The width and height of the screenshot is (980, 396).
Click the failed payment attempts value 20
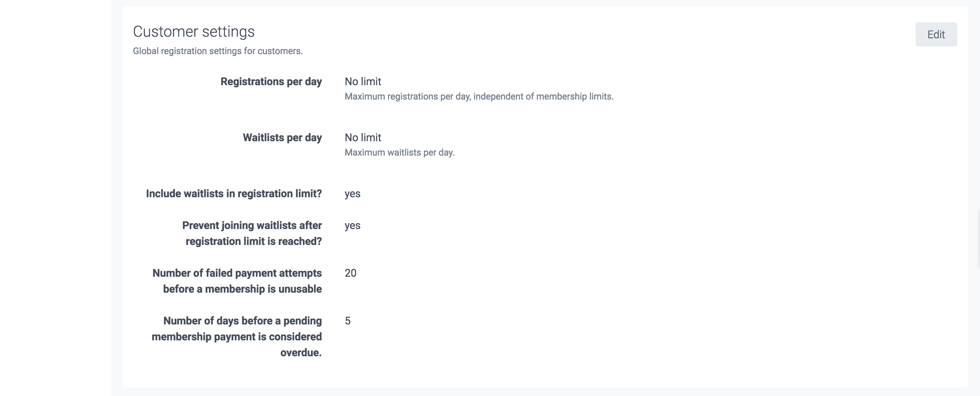click(x=350, y=273)
